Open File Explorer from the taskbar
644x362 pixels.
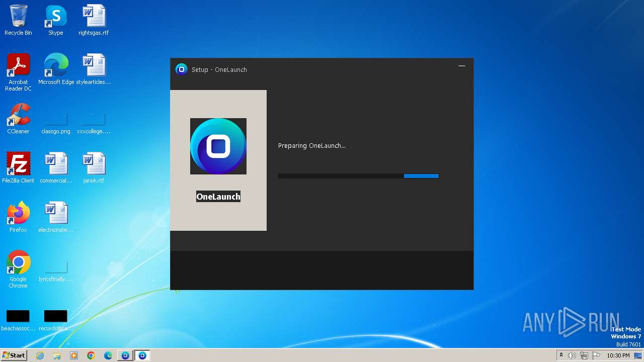[57, 355]
